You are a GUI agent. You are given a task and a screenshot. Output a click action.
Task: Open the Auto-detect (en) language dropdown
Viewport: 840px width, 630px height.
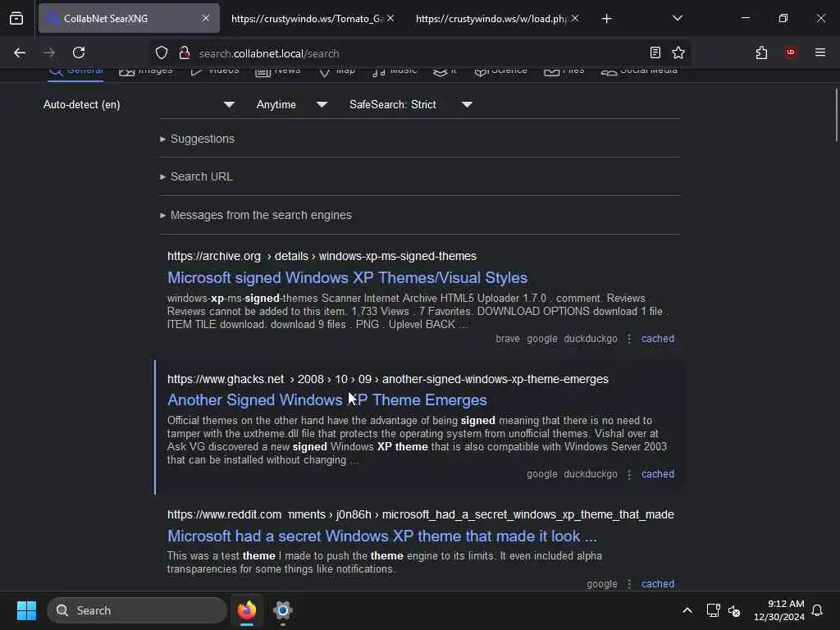tap(139, 104)
